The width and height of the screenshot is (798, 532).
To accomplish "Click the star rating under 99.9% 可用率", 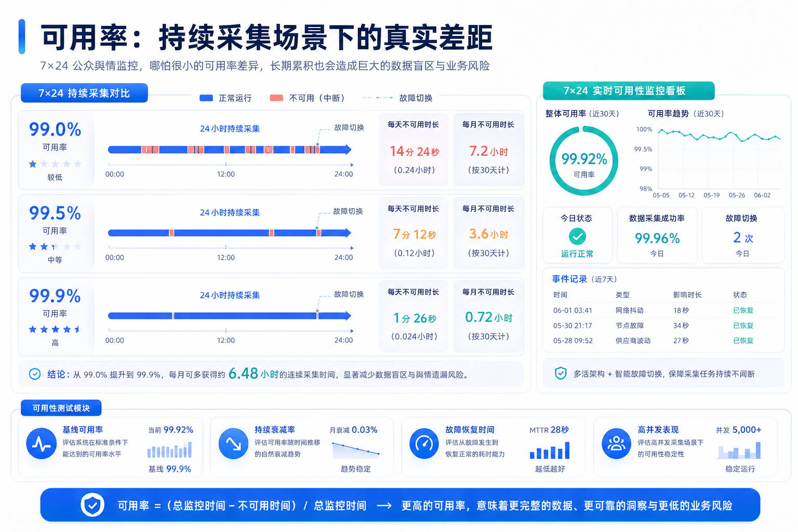I will 55,329.
